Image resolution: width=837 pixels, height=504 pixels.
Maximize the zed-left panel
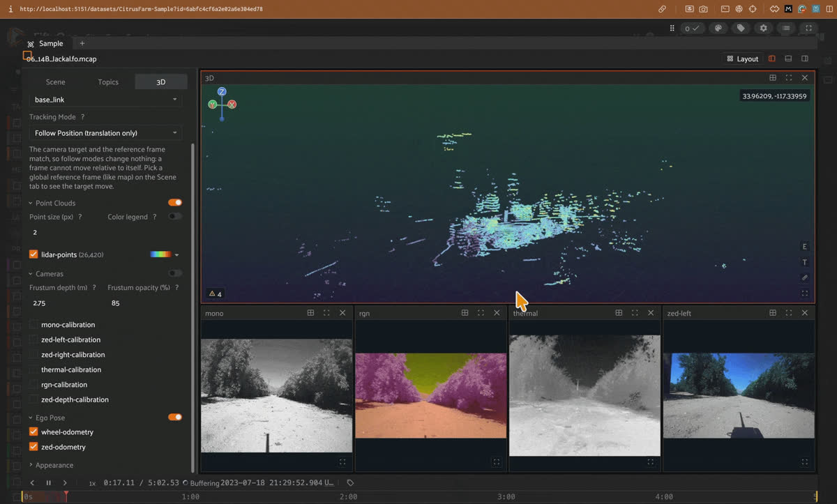(x=789, y=313)
